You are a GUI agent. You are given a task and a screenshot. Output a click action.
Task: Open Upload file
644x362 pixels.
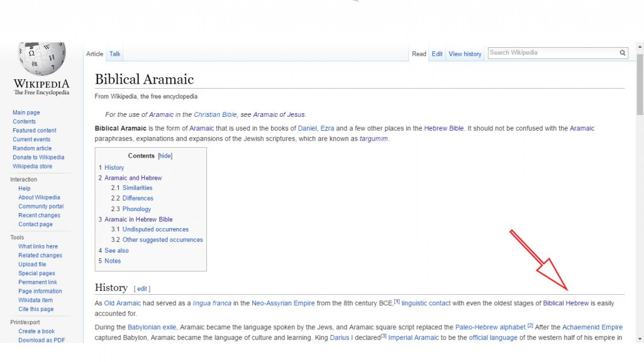pyautogui.click(x=32, y=265)
